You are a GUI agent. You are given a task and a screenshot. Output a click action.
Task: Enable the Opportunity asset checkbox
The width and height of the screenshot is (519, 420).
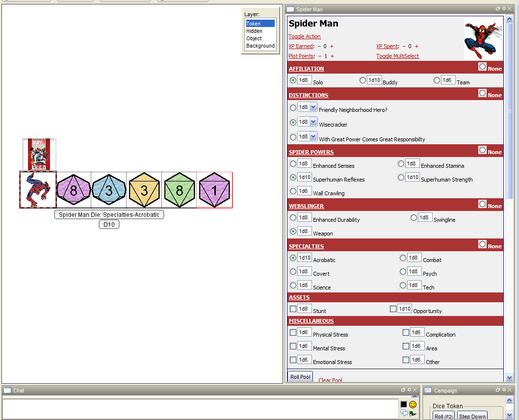(x=393, y=309)
